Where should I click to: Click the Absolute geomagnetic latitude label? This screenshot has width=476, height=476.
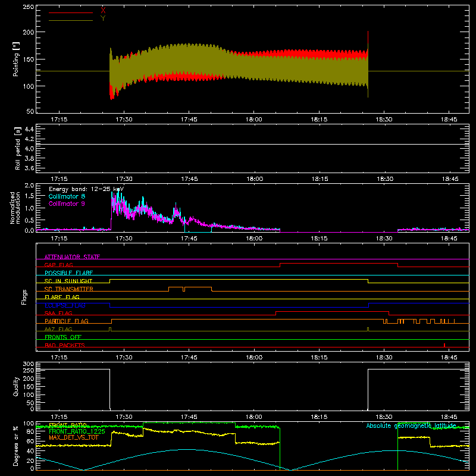click(411, 425)
